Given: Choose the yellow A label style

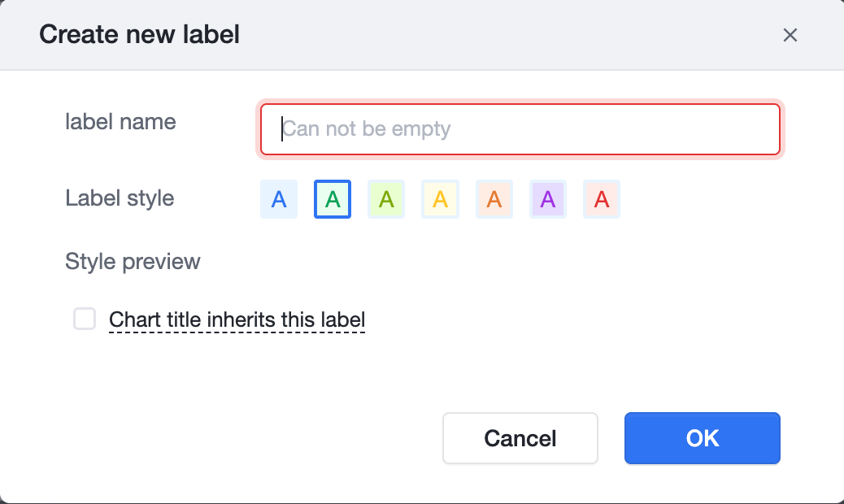Looking at the screenshot, I should tap(441, 199).
